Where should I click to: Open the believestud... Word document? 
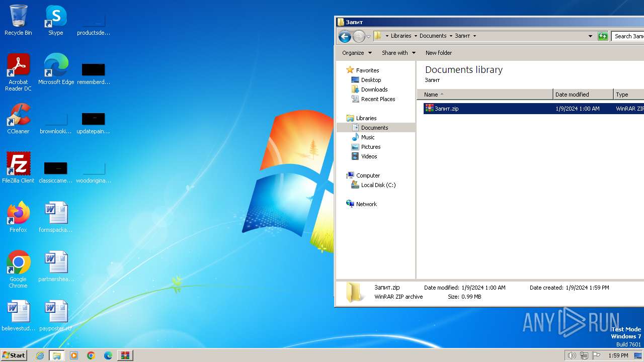[18, 315]
